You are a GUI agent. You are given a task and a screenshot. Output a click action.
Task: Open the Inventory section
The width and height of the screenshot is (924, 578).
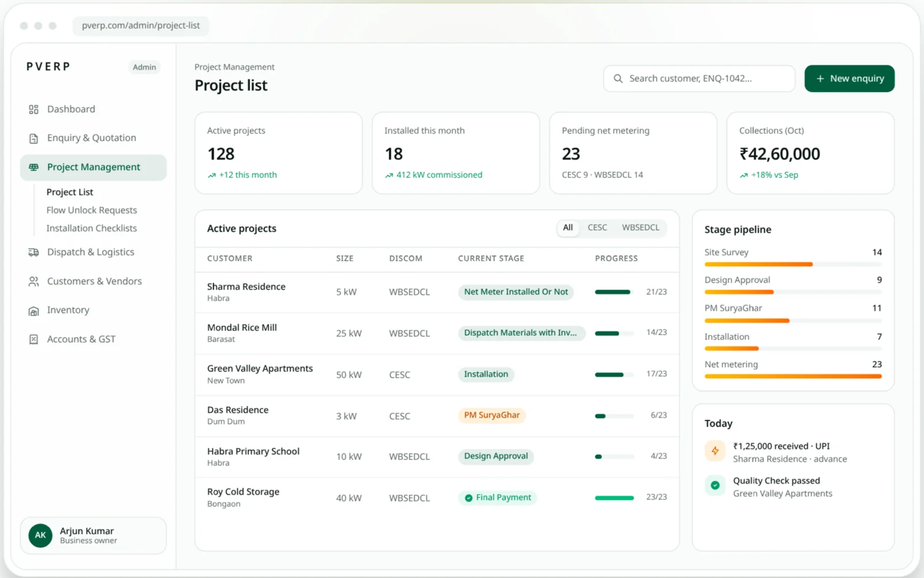coord(94,310)
